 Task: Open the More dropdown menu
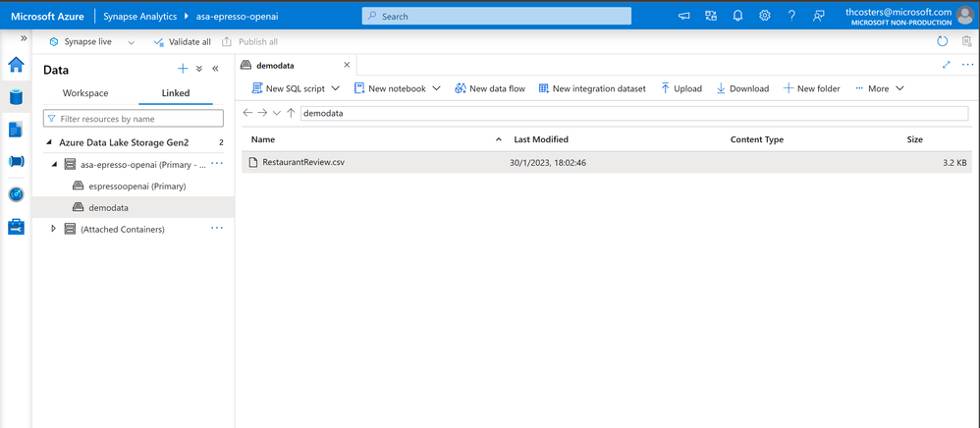point(880,88)
